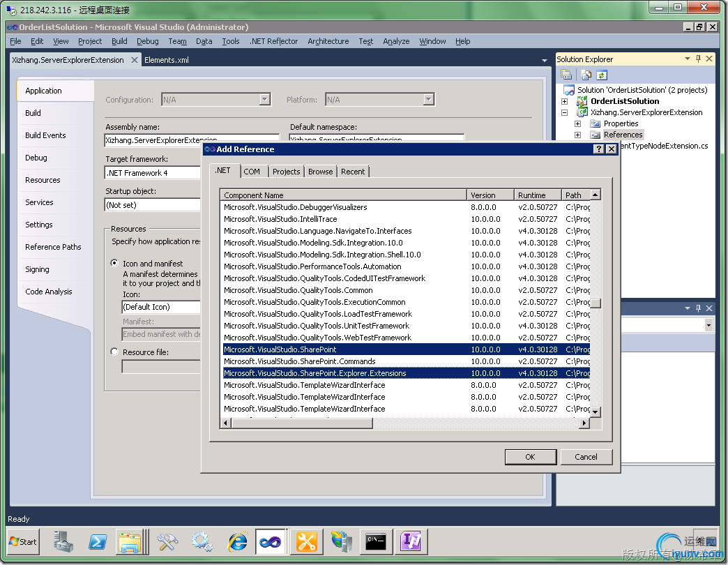
Task: Open the Build menu
Action: (x=119, y=41)
